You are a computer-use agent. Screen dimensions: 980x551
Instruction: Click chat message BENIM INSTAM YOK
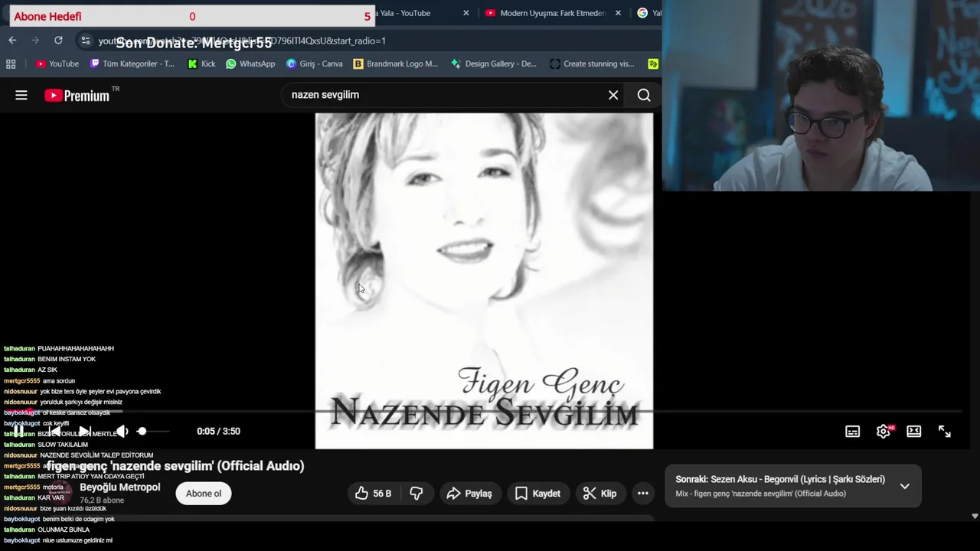point(67,359)
